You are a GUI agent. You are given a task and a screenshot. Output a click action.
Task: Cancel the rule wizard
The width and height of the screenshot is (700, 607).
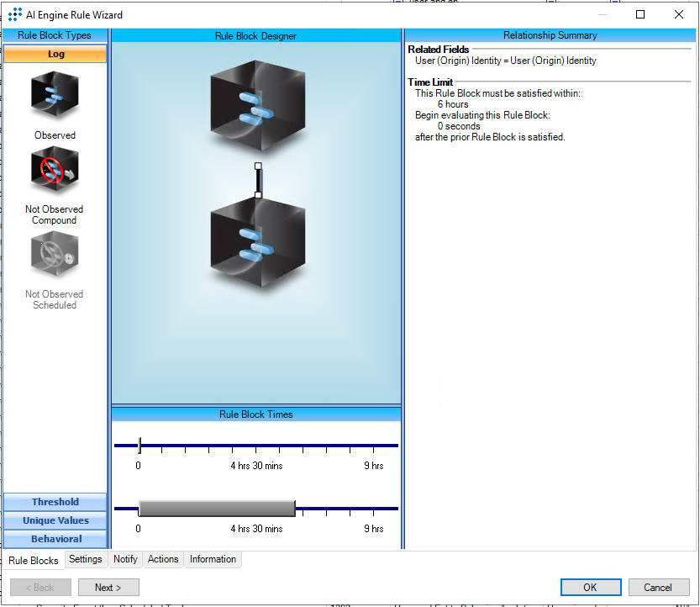(x=658, y=588)
